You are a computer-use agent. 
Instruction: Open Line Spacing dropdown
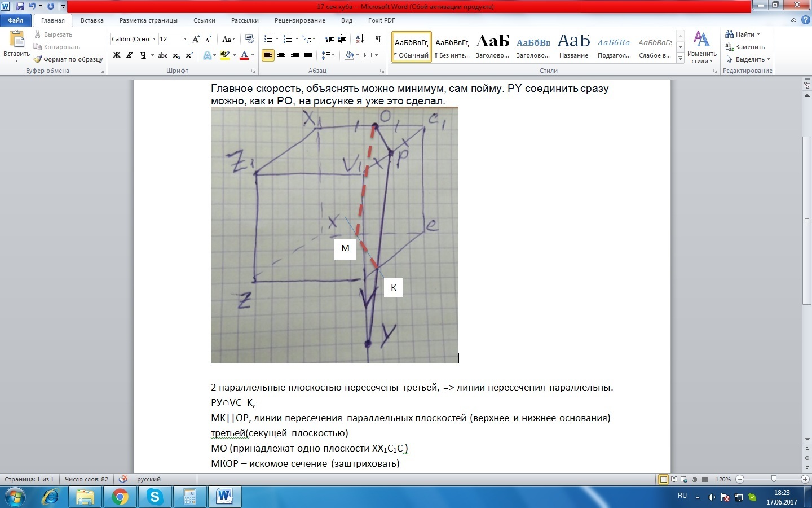tap(328, 55)
